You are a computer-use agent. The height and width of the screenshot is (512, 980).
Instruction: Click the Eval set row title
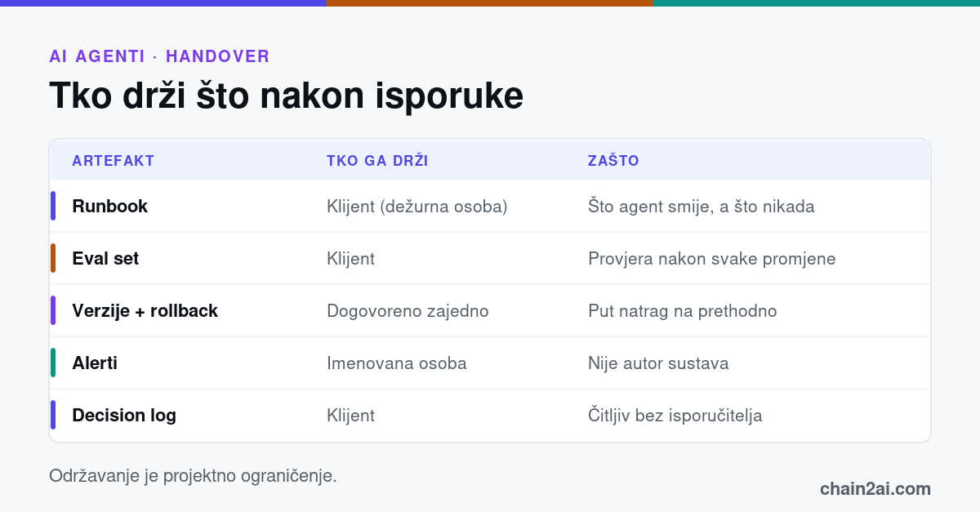point(105,259)
